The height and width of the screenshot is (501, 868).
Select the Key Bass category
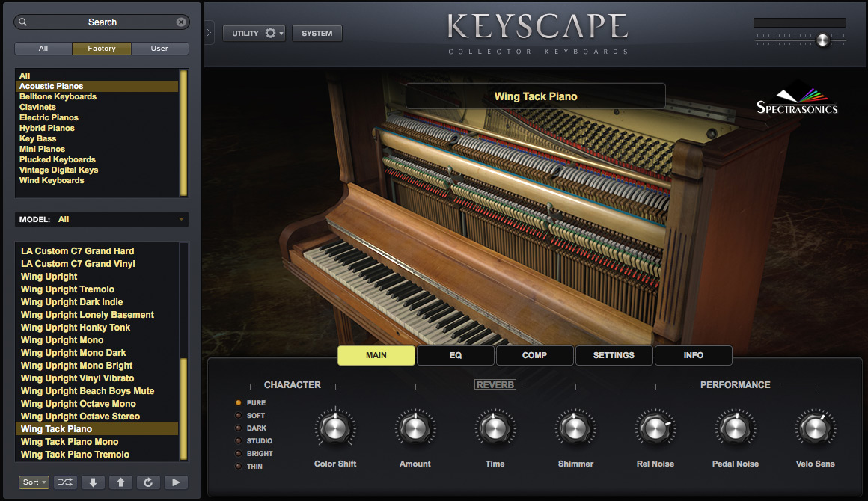pyautogui.click(x=97, y=138)
